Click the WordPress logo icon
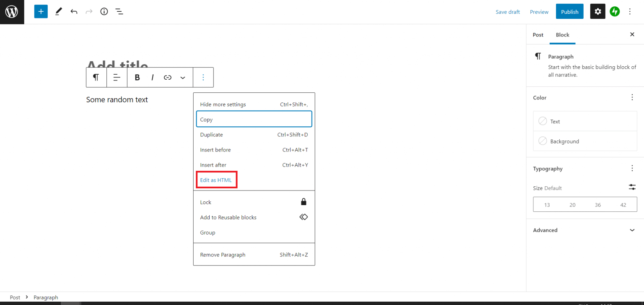This screenshot has width=644, height=305. tap(12, 12)
